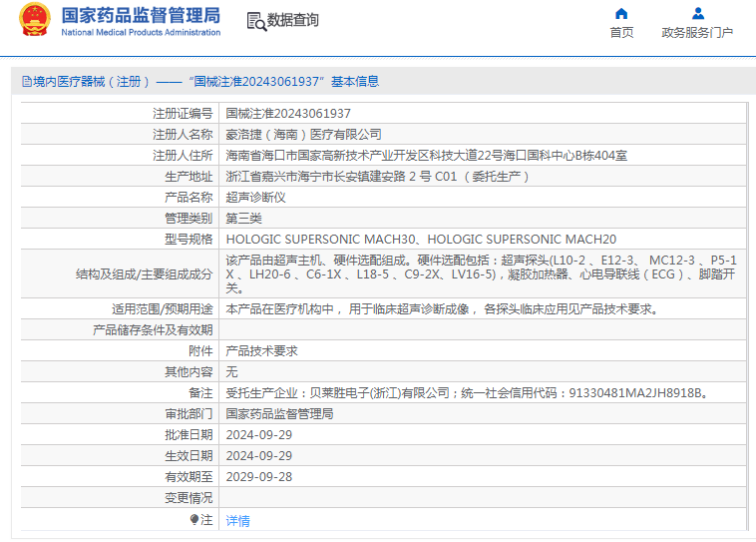The image size is (756, 542).
Task: Click 批准日期 value 2024-09-29
Action: click(x=259, y=435)
